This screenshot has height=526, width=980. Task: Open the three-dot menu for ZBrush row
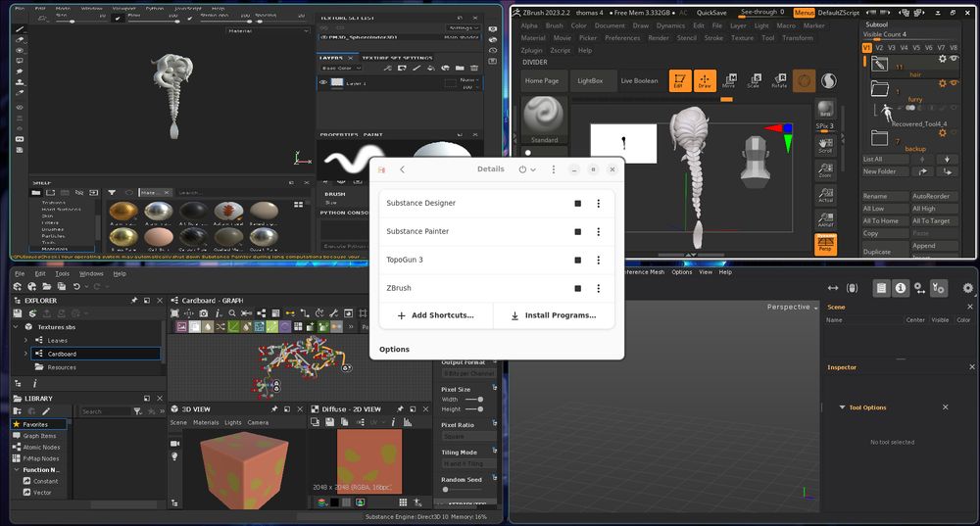[x=598, y=289]
